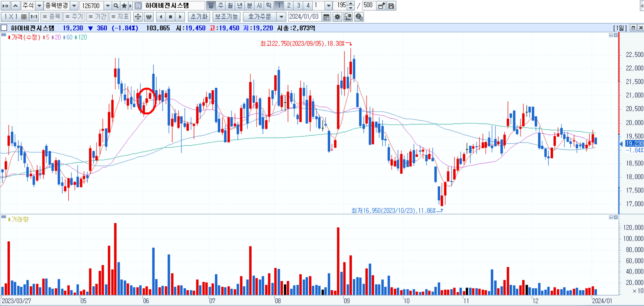644x306 pixels.
Task: Open the calendar date picker icon
Action: 326,17
